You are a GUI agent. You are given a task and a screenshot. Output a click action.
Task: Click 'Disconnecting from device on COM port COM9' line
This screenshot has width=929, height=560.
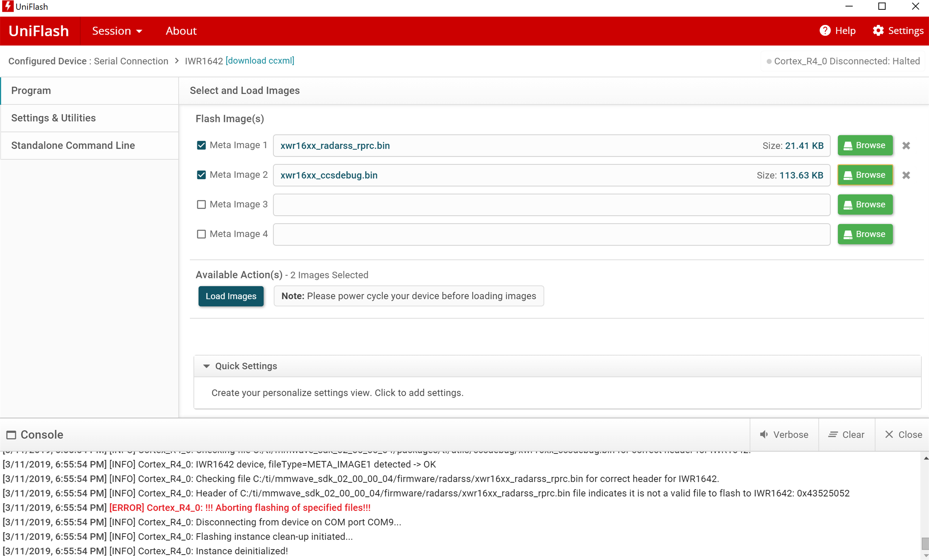pos(298,522)
